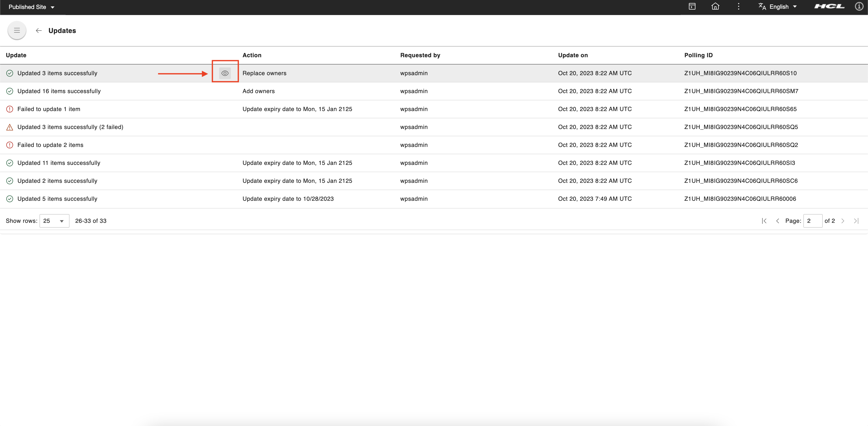Open the Show rows 25 dropdown
The image size is (868, 426).
click(54, 221)
